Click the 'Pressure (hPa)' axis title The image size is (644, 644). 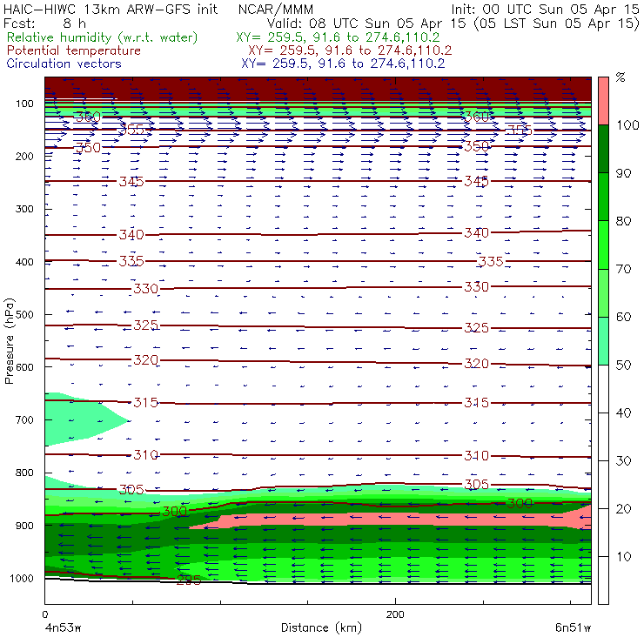coord(9,341)
